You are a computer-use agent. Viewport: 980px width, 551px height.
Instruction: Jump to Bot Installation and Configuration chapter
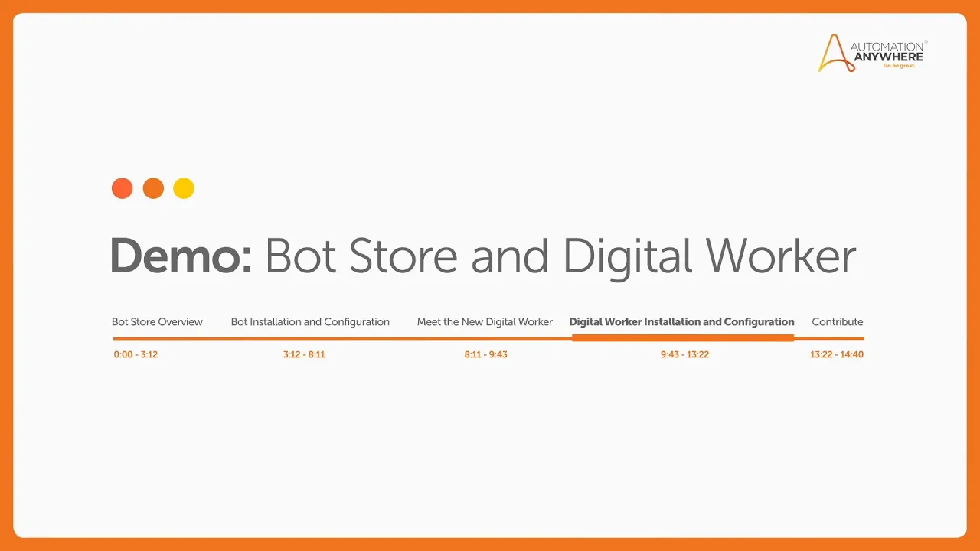click(310, 322)
